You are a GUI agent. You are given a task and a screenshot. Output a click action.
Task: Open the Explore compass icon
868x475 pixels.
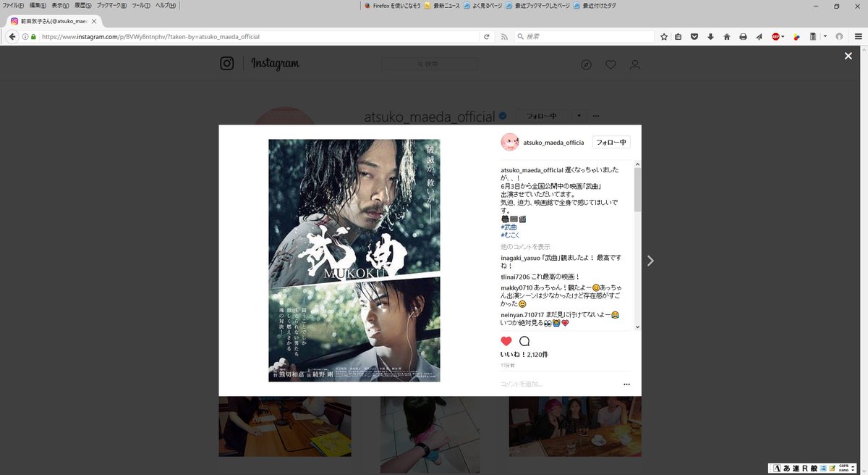tap(586, 64)
